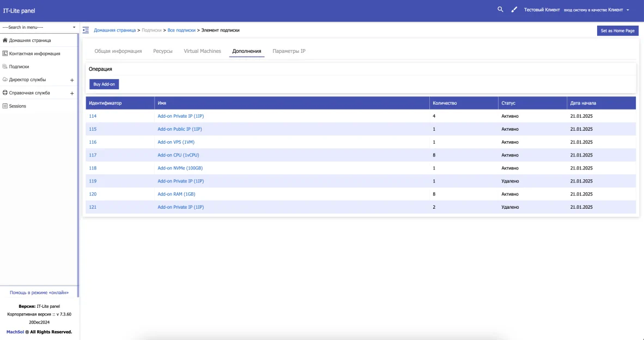This screenshot has width=644, height=340.
Task: Click the Buy Add-on button
Action: [x=104, y=84]
